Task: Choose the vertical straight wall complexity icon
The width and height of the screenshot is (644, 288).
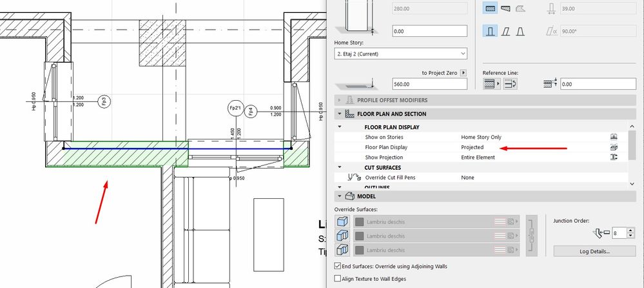Action: click(x=490, y=31)
